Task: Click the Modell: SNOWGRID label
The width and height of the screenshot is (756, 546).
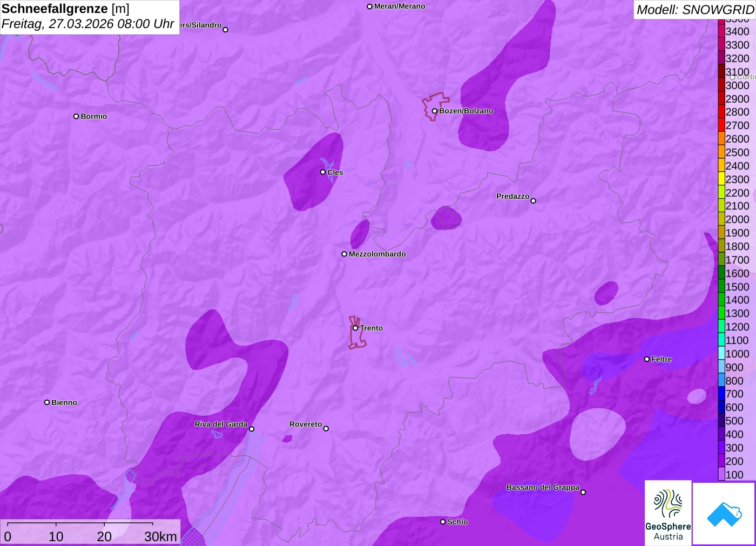Action: pyautogui.click(x=695, y=10)
